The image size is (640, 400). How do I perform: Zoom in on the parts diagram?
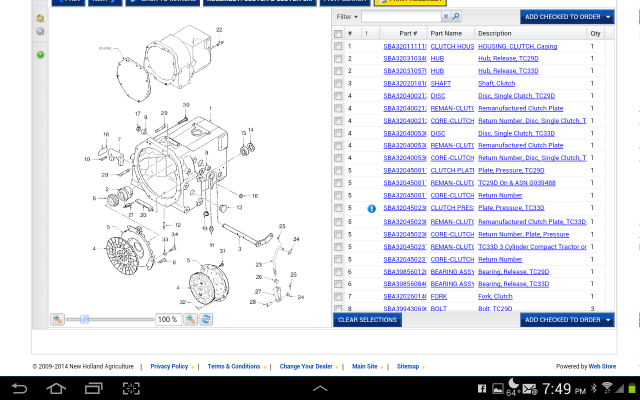click(x=191, y=319)
